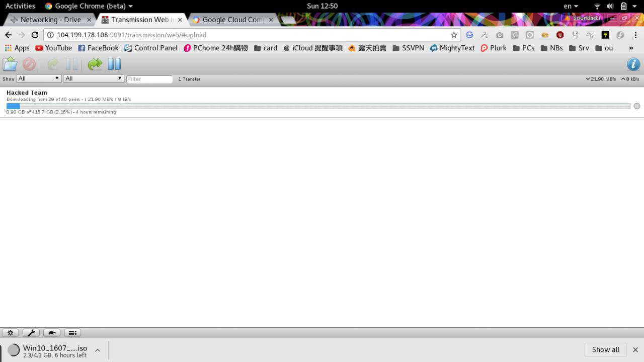This screenshot has width=644, height=362.
Task: Open the wrench preferences button
Action: point(31,333)
